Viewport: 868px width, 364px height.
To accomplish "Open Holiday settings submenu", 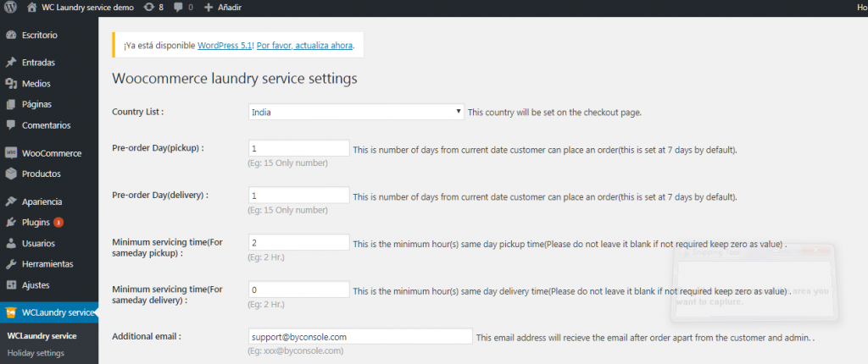I will pyautogui.click(x=36, y=353).
